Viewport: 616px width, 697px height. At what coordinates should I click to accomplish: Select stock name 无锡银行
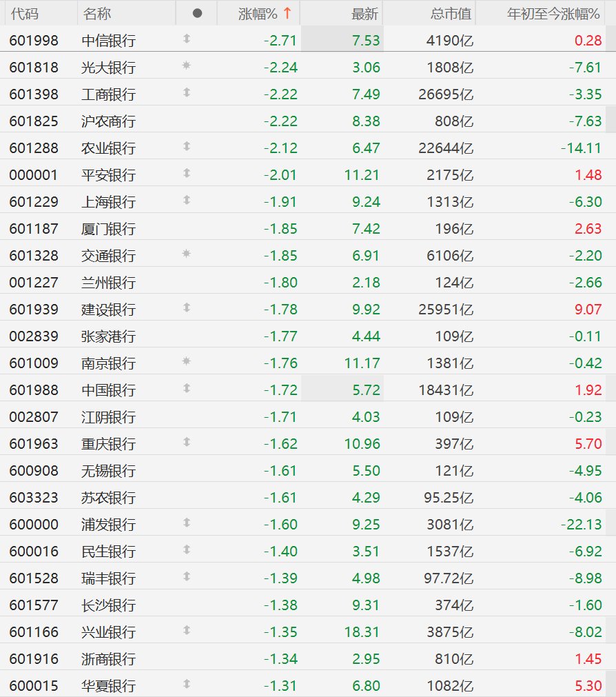pos(108,471)
